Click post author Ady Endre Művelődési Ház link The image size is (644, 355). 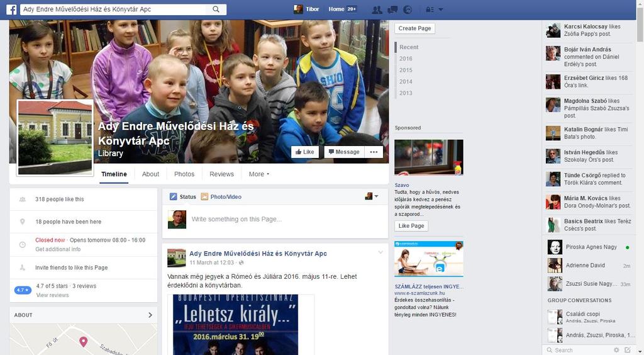click(258, 254)
